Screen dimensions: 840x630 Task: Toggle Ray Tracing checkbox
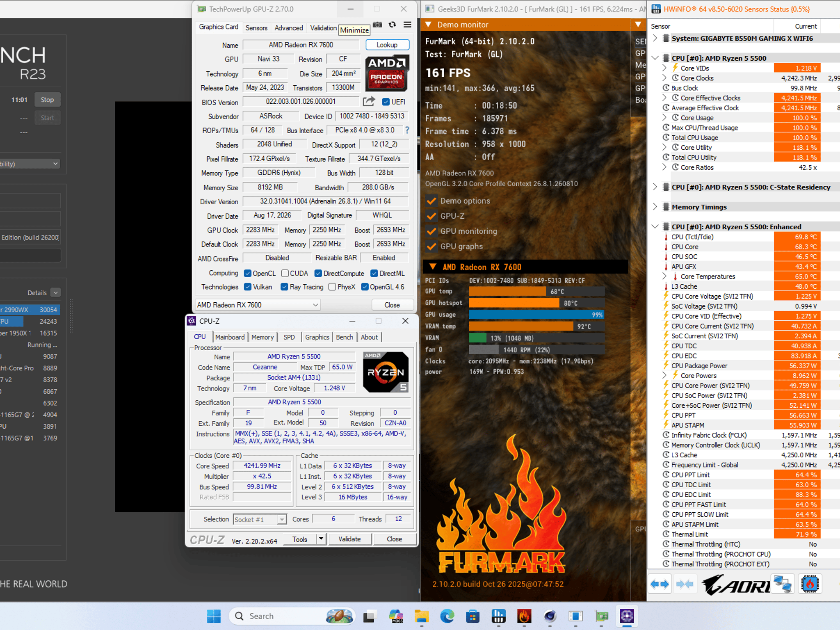284,287
